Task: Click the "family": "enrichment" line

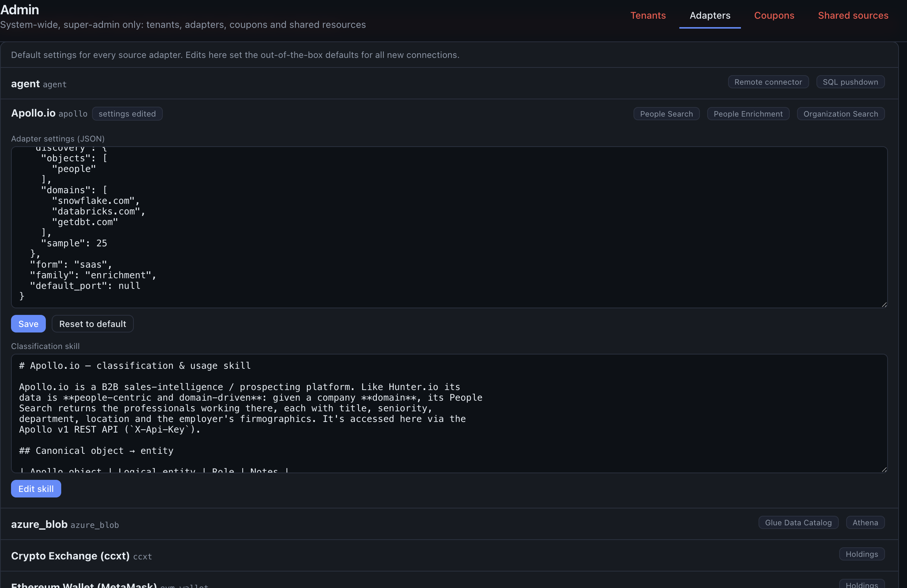Action: tap(93, 275)
